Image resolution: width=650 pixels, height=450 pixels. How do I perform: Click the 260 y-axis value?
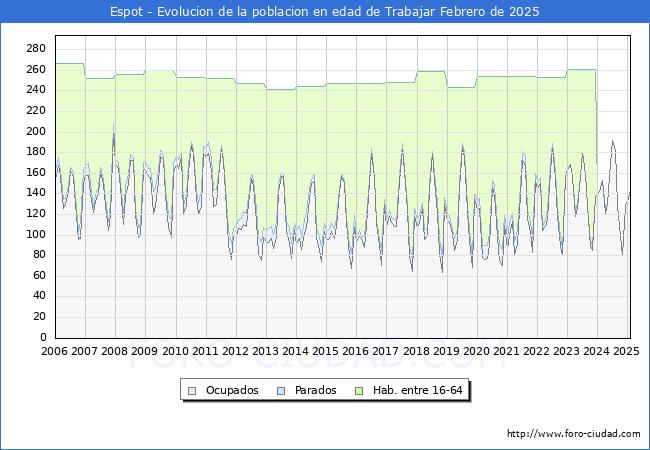36,70
